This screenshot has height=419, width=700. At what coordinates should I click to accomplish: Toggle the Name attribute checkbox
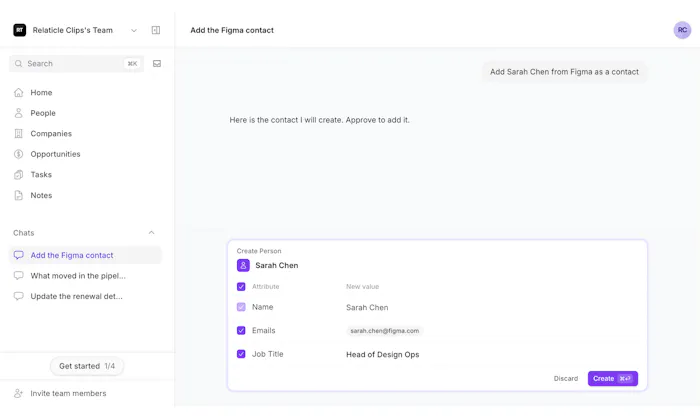241,307
